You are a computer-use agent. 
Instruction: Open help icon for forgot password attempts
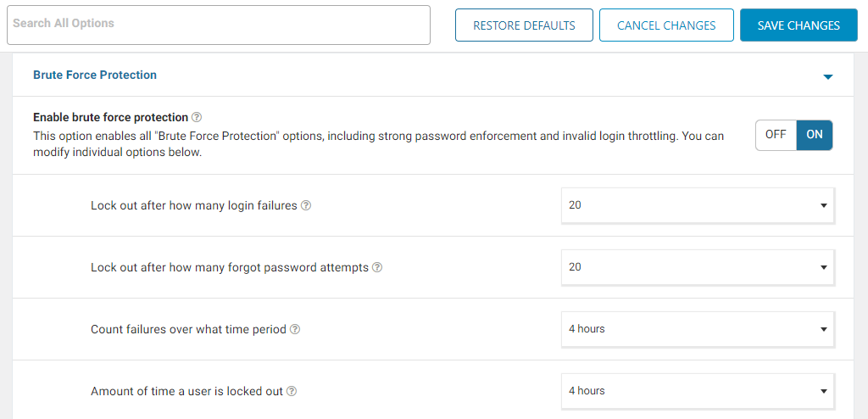[377, 268]
